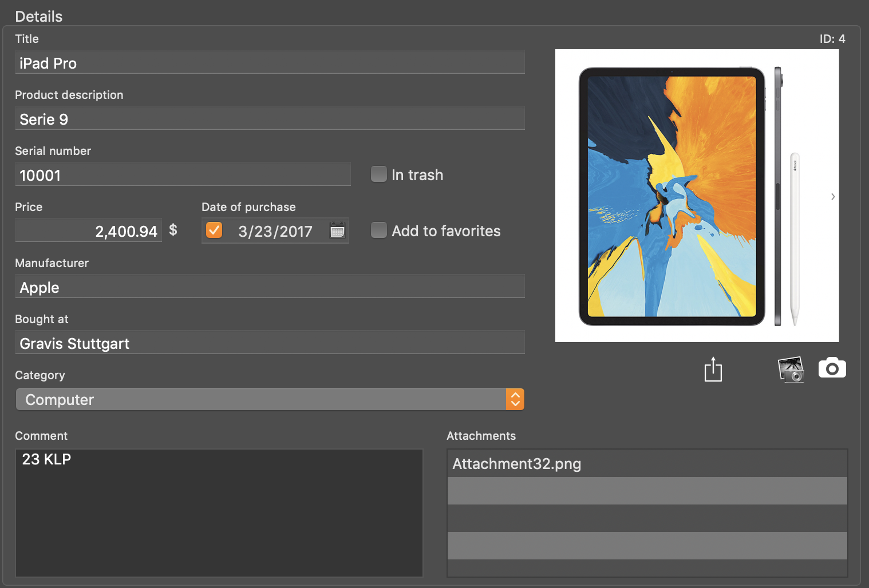Image resolution: width=869 pixels, height=588 pixels.
Task: Uncheck the date of purchase checkbox
Action: tap(214, 230)
